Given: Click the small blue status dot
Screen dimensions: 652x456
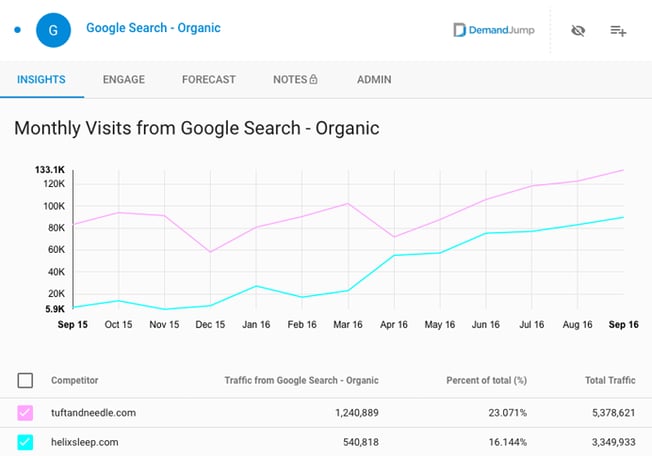Looking at the screenshot, I should coord(17,30).
